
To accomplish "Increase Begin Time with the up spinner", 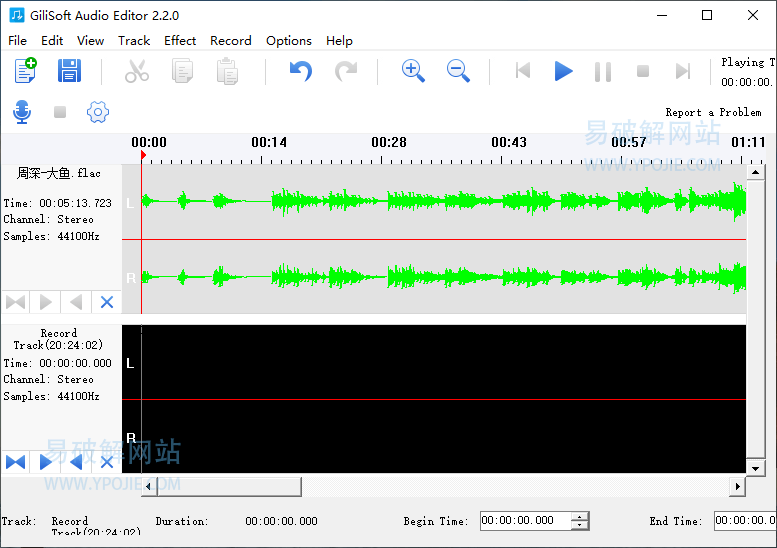I will [579, 516].
